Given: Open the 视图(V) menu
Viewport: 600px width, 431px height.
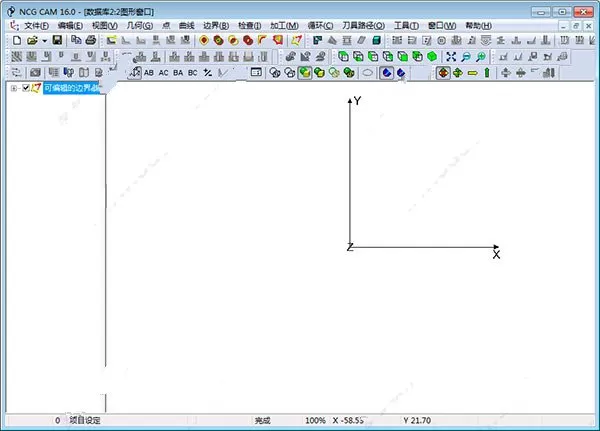Looking at the screenshot, I should click(104, 26).
